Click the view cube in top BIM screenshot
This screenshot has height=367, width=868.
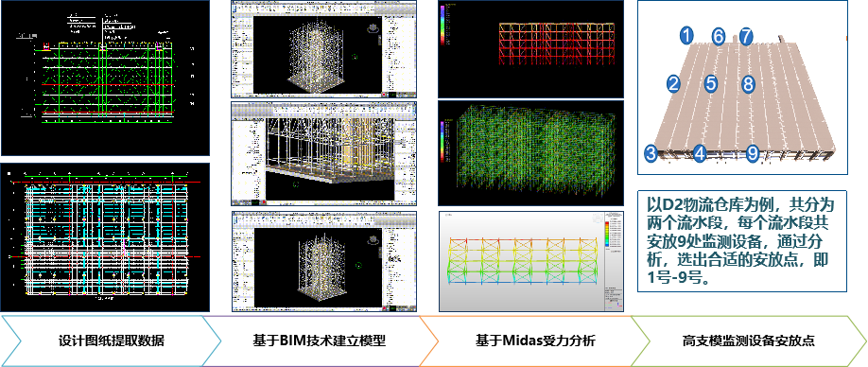[x=373, y=27]
